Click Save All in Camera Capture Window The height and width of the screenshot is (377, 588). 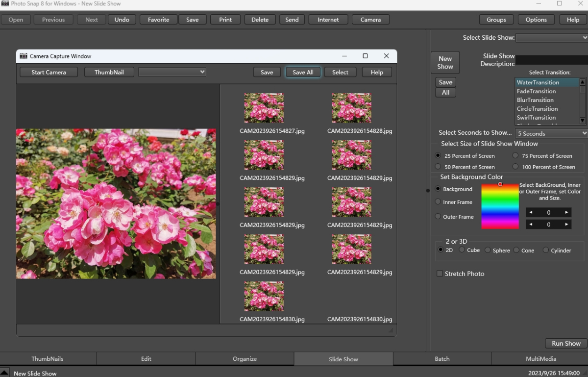[x=303, y=72]
